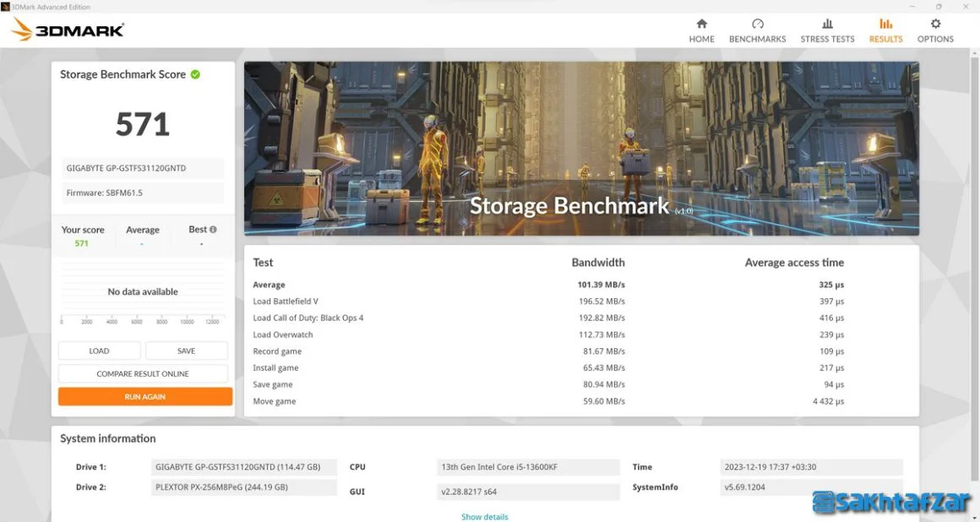
Task: Click the LOAD button
Action: pos(99,351)
